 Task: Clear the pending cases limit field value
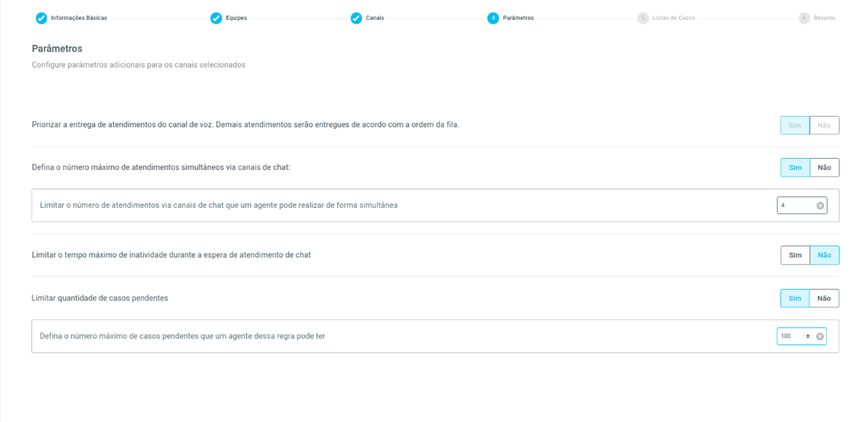(x=820, y=337)
